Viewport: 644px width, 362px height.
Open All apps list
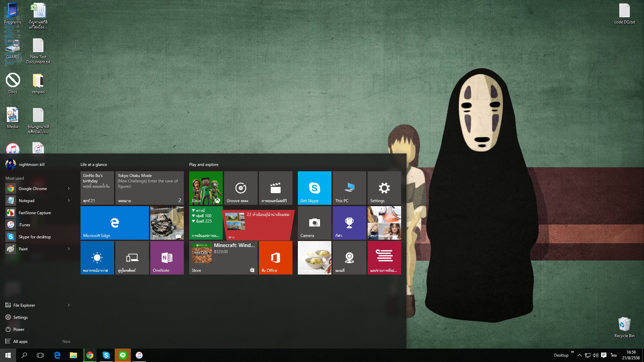[x=20, y=341]
